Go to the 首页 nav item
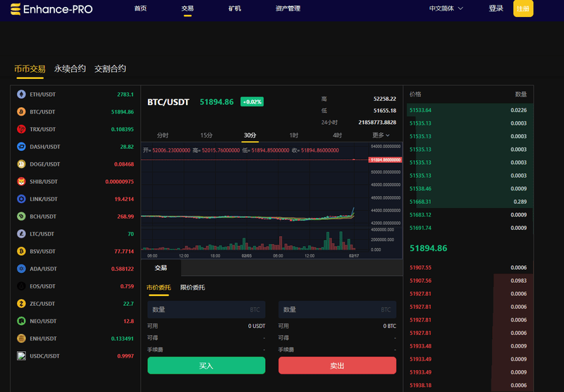The width and height of the screenshot is (564, 392). [x=140, y=8]
